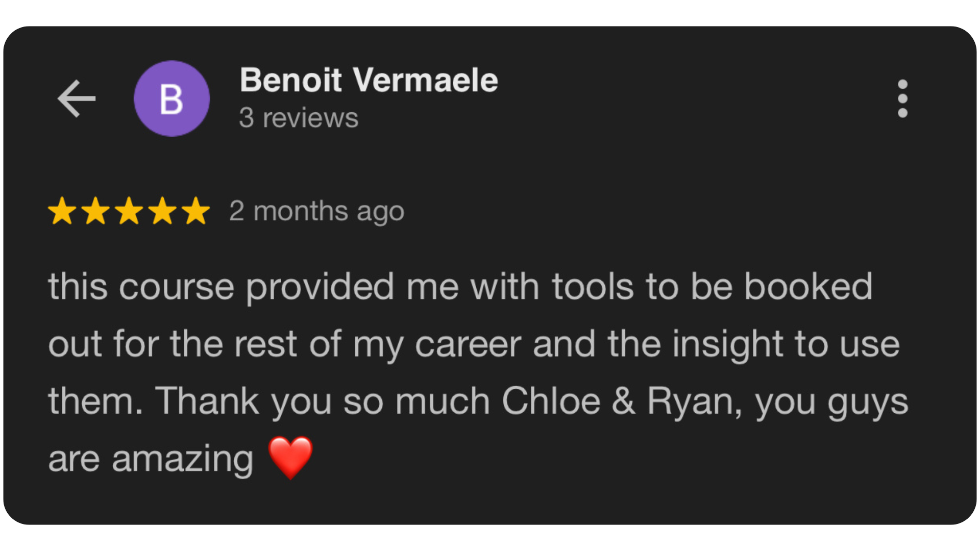Click the "2 months ago" timestamp
This screenshot has height=551, width=980.
316,211
